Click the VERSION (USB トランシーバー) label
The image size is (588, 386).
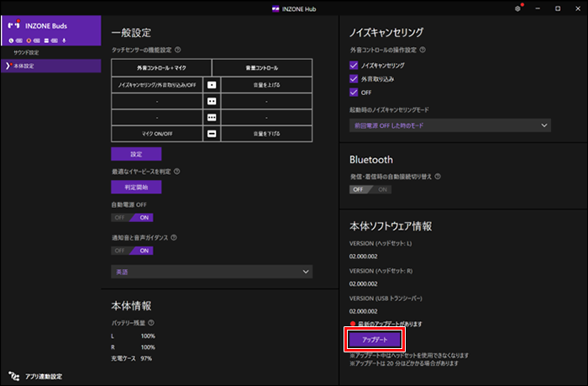pyautogui.click(x=386, y=299)
